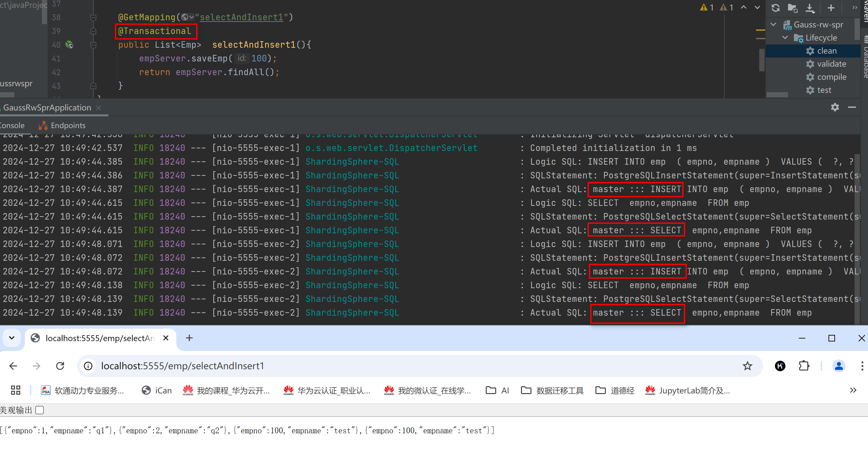Viewport: 868px width, 463px height.
Task: Click the browser address bar URL
Action: [182, 366]
